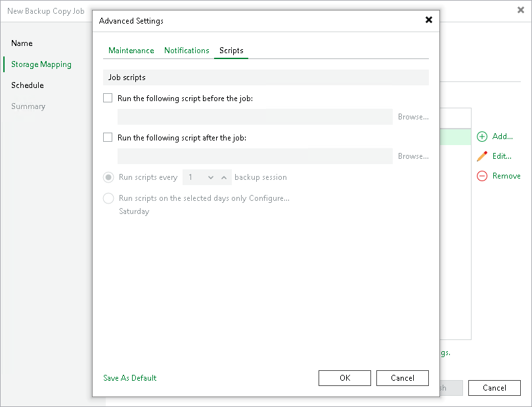The image size is (532, 407).
Task: Click the before-job script path field
Action: [255, 117]
